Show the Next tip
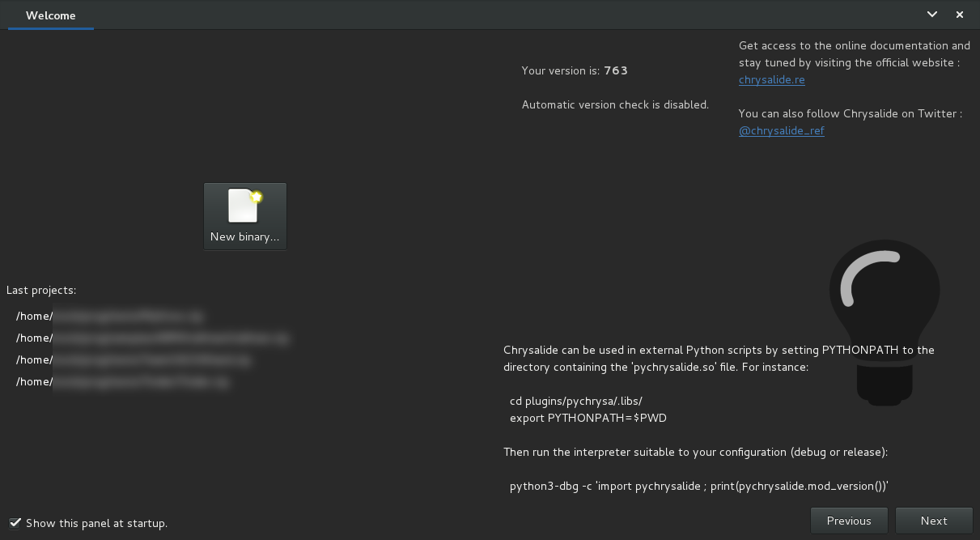This screenshot has width=980, height=540. (x=934, y=521)
